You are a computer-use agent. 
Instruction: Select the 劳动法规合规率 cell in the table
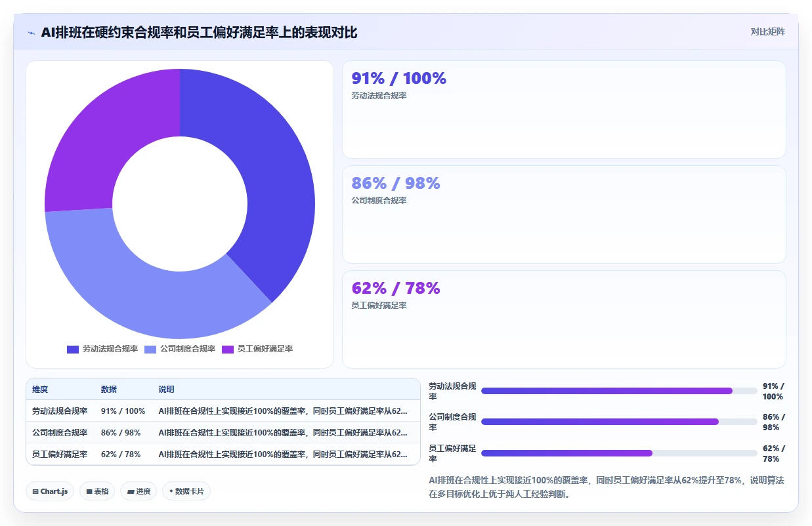click(60, 411)
